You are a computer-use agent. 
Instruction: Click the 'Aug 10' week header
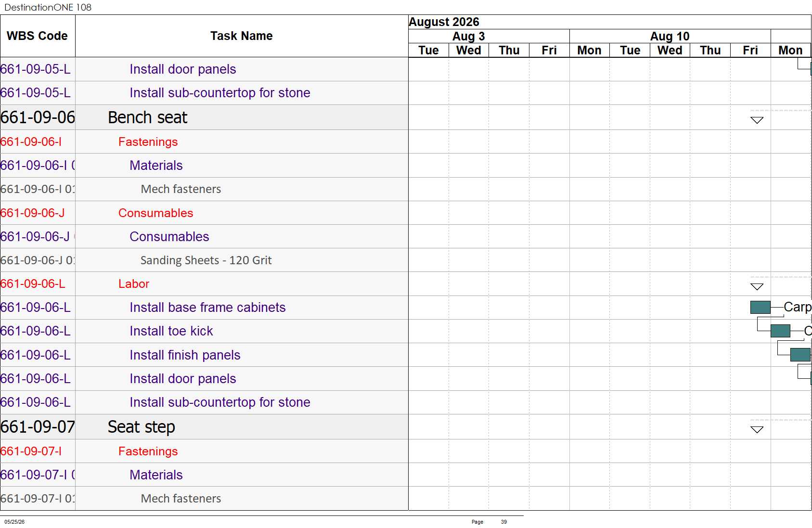[670, 37]
